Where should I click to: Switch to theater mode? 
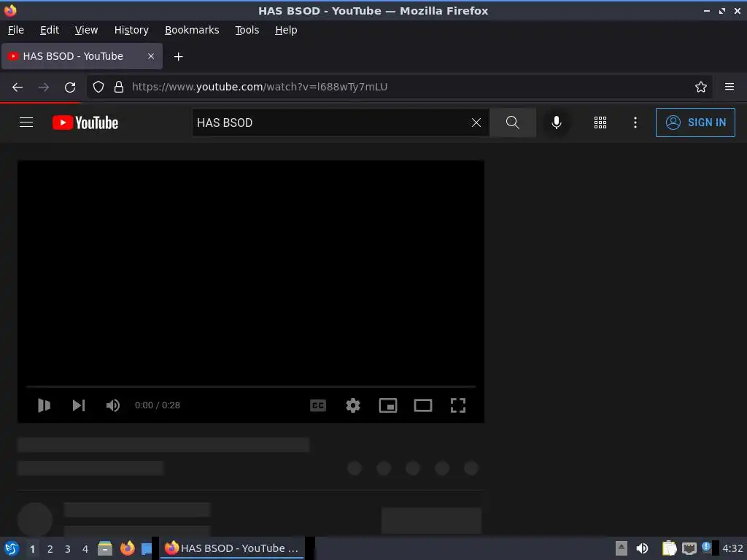point(423,405)
